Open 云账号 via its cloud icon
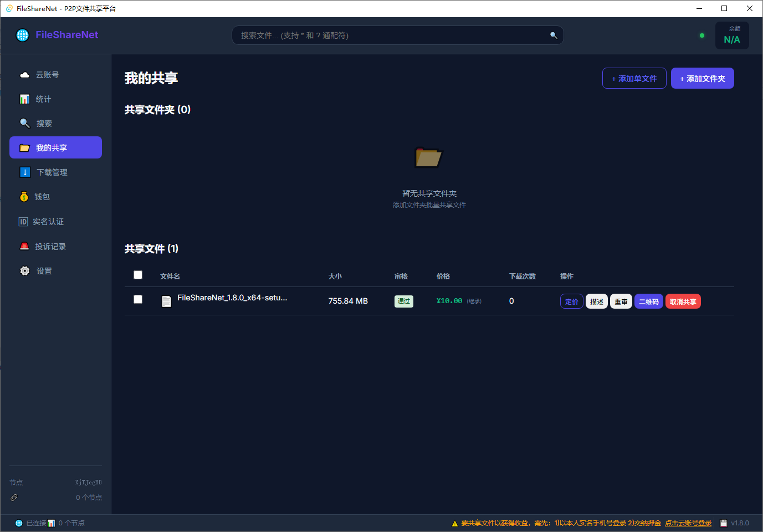This screenshot has height=532, width=763. coord(25,75)
